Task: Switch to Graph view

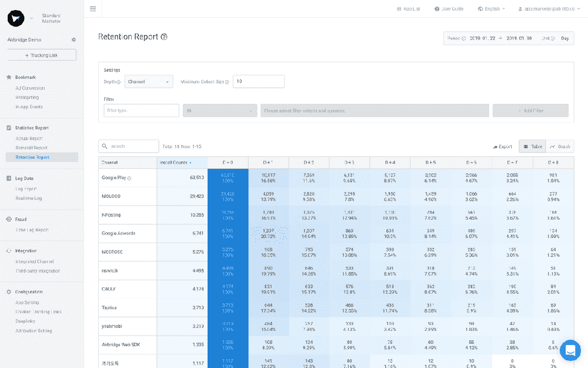Action: tap(560, 147)
